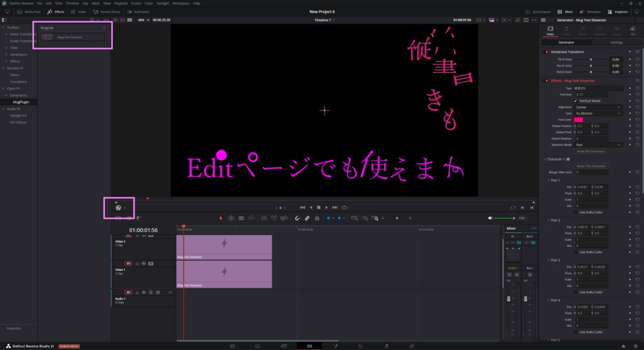Open the Inspector panel button
The width and height of the screenshot is (644, 350).
tap(618, 12)
